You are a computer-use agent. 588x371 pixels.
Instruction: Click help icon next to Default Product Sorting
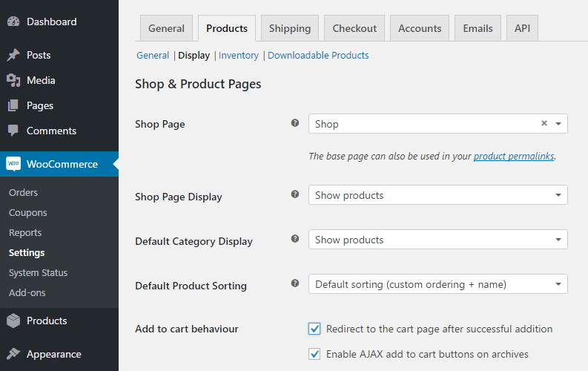(295, 283)
